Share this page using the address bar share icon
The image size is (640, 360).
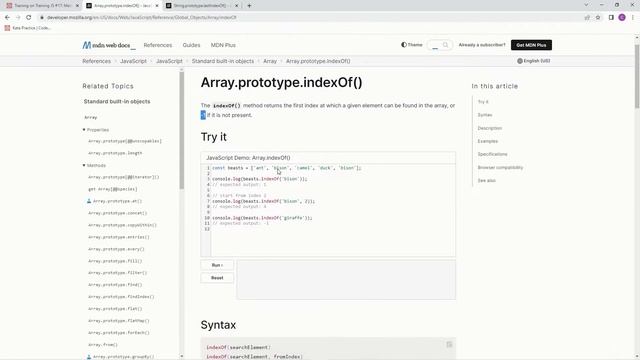[x=587, y=18]
